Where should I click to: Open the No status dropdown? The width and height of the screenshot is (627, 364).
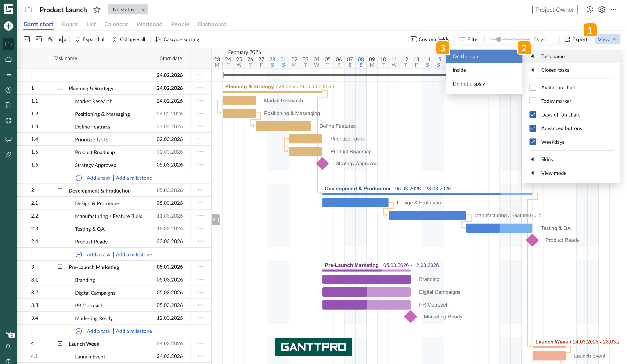point(128,9)
